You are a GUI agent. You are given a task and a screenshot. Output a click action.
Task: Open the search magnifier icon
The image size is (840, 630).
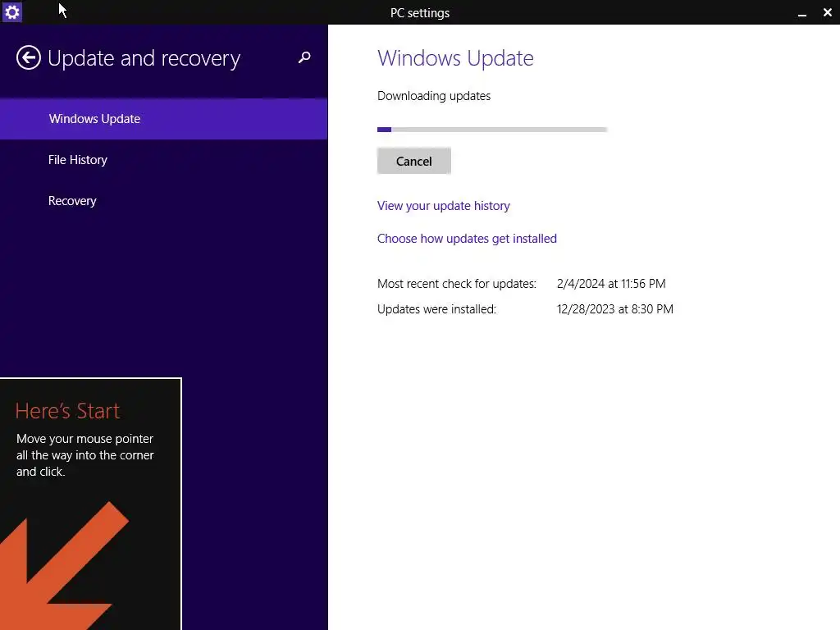click(x=304, y=57)
